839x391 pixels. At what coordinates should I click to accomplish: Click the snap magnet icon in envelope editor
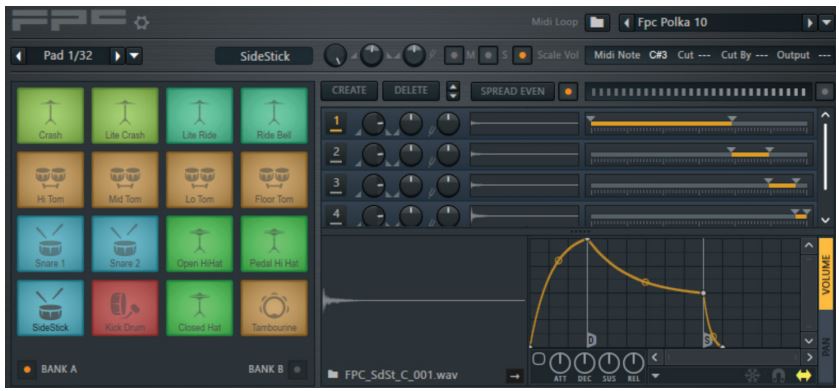[x=778, y=376]
